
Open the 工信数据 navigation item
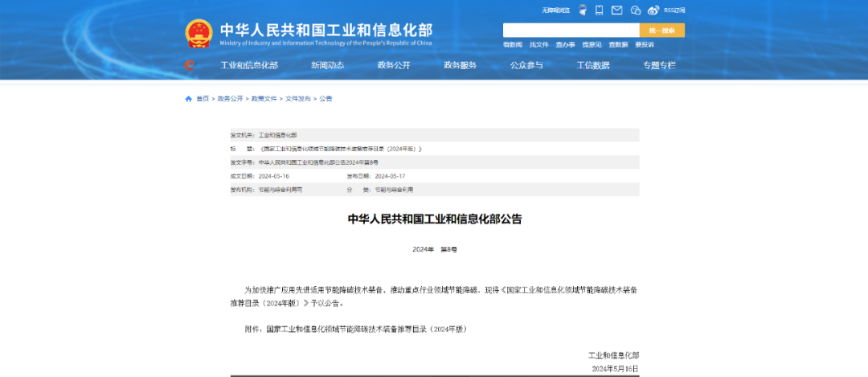pyautogui.click(x=593, y=65)
